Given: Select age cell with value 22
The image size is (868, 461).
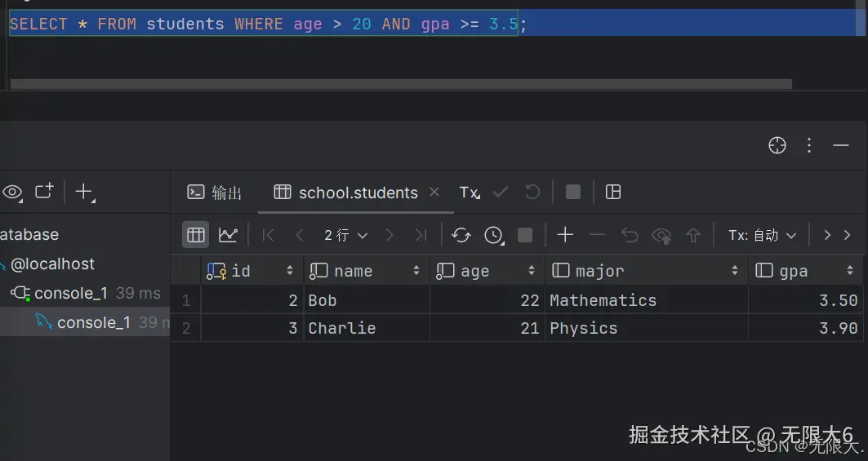Looking at the screenshot, I should click(x=487, y=300).
